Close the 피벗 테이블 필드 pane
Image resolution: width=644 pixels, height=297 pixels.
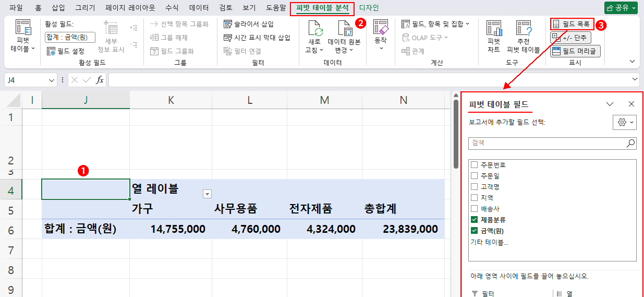pyautogui.click(x=631, y=104)
